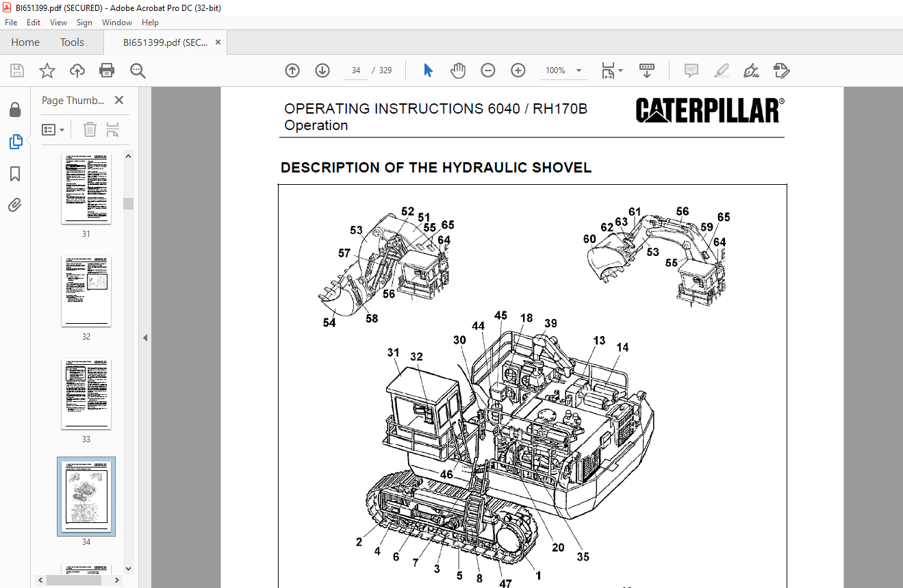Select page 32 thumbnail
The width and height of the screenshot is (903, 588).
click(86, 291)
